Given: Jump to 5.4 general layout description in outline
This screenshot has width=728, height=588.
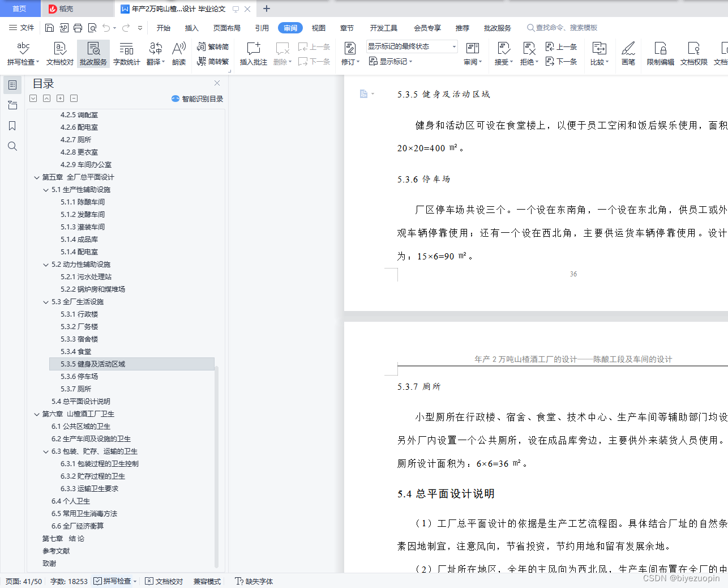Looking at the screenshot, I should coord(81,402).
